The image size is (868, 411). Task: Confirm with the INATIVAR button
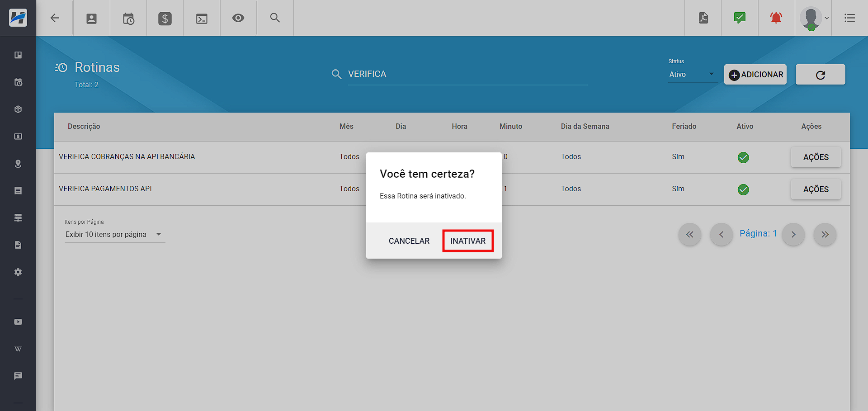pos(468,241)
